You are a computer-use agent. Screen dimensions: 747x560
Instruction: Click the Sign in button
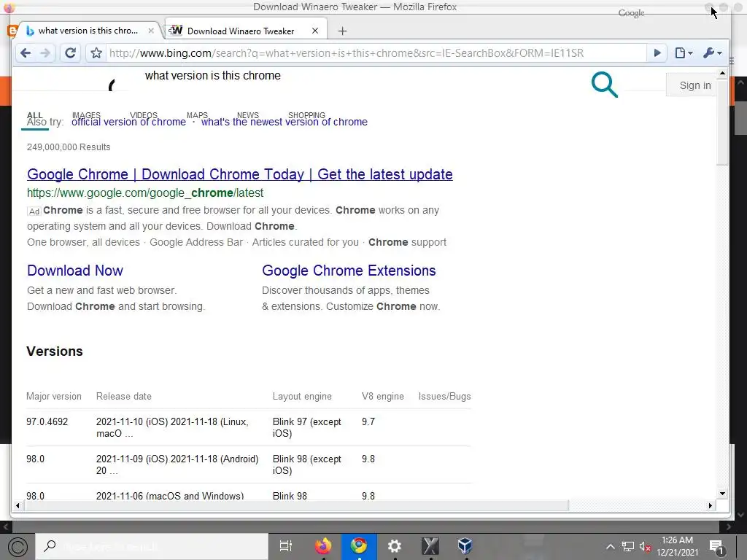pos(695,85)
